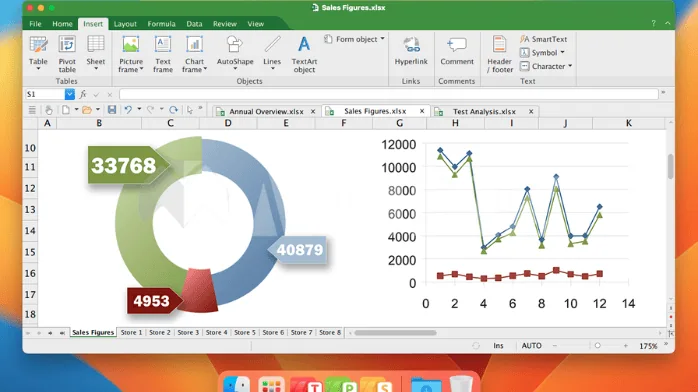Open the Data ribbon tab
Viewport: 698px width, 392px height.
coord(194,24)
